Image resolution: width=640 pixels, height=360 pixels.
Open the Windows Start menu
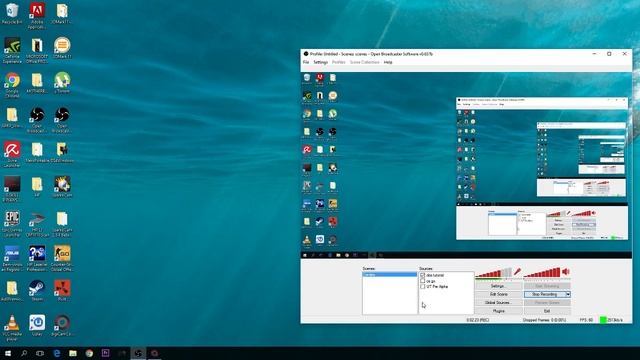[x=8, y=353]
